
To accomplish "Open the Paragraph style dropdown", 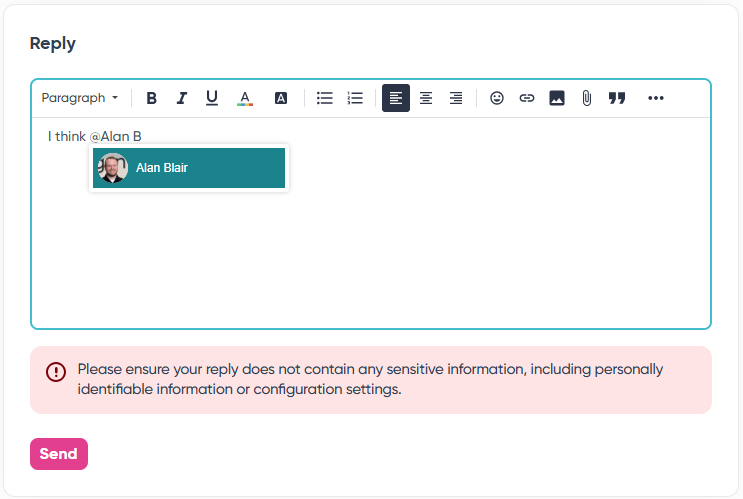I will click(79, 98).
